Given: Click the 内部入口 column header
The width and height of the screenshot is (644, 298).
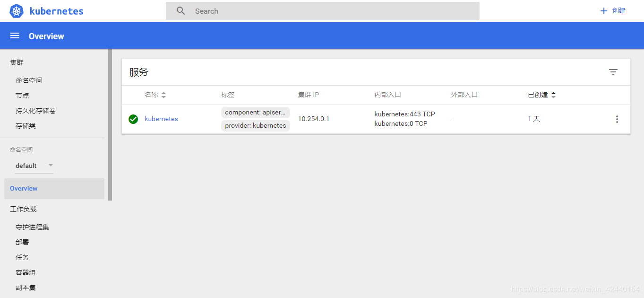Looking at the screenshot, I should click(x=388, y=95).
